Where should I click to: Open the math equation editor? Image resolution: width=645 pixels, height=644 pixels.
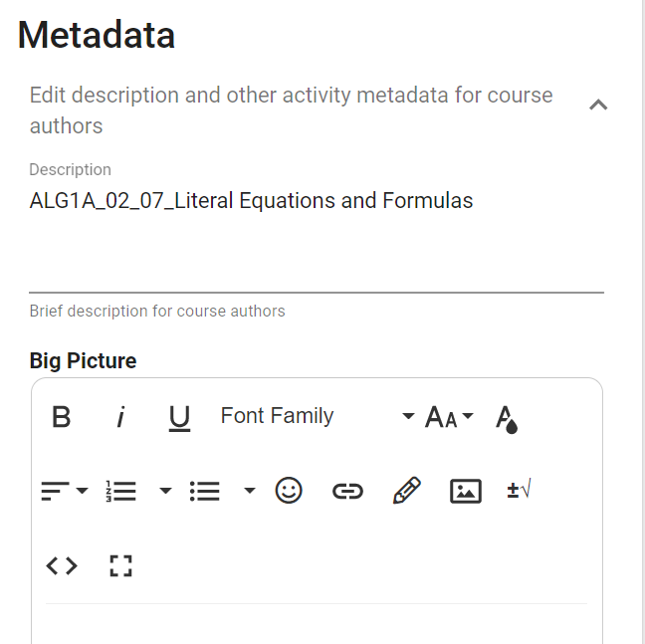(x=520, y=489)
